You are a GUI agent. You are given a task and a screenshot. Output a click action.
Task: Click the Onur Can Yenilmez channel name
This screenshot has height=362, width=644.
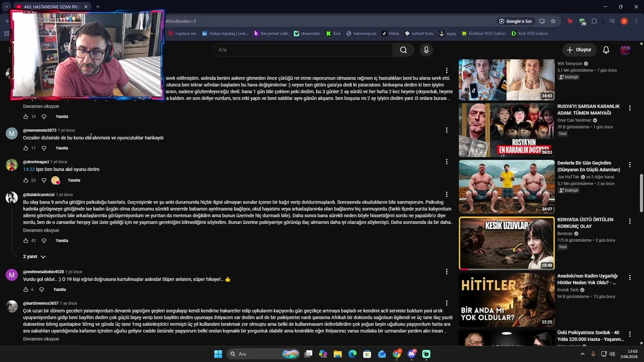(x=574, y=121)
